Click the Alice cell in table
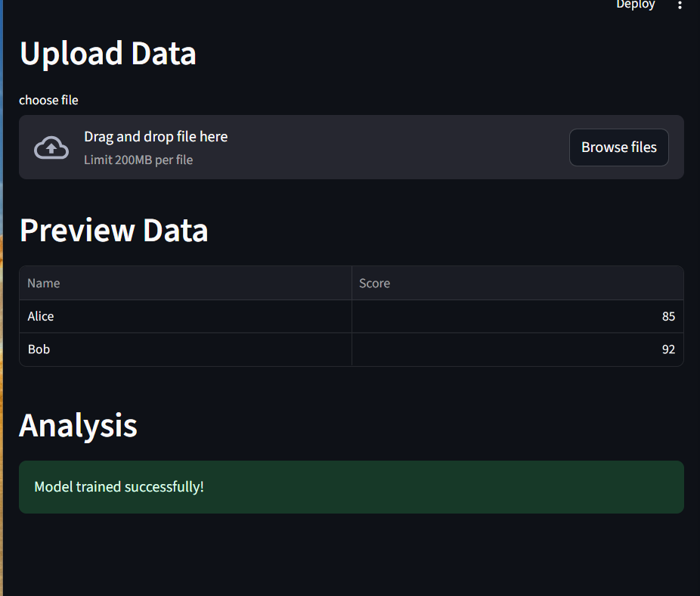The width and height of the screenshot is (700, 596). [185, 316]
